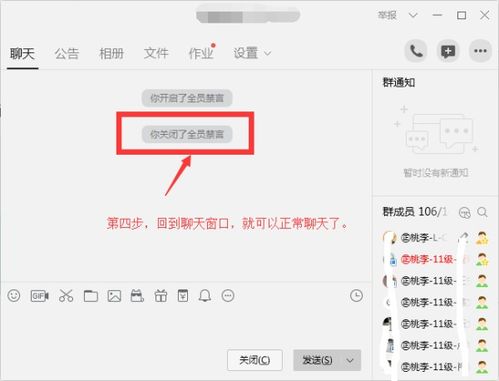Screen dimensions: 499x381
Task: Open the 作业 tab
Action: (201, 53)
